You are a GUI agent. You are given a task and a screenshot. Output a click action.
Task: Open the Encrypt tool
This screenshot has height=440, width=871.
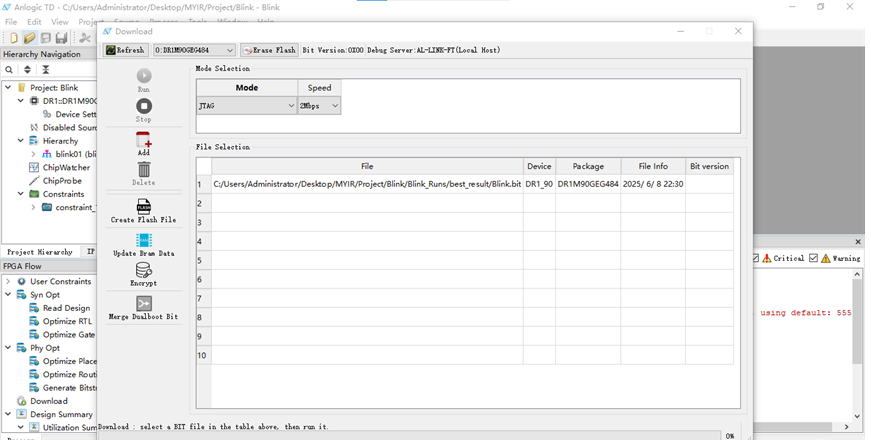coord(144,270)
